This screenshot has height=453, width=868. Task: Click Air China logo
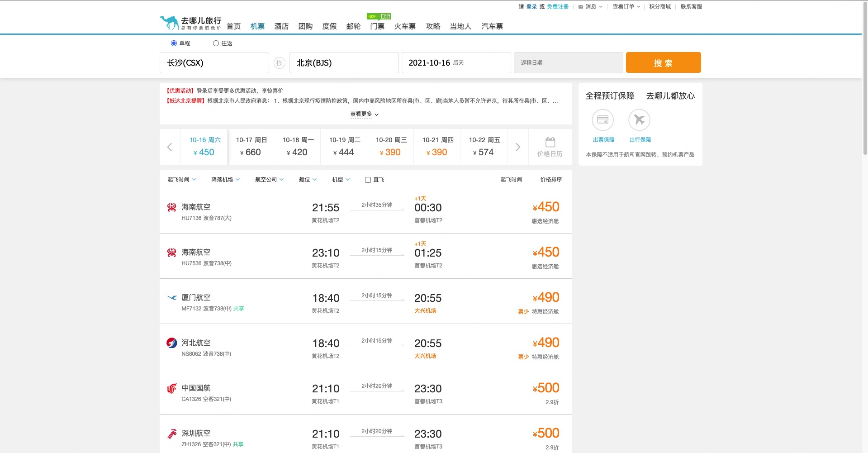172,388
